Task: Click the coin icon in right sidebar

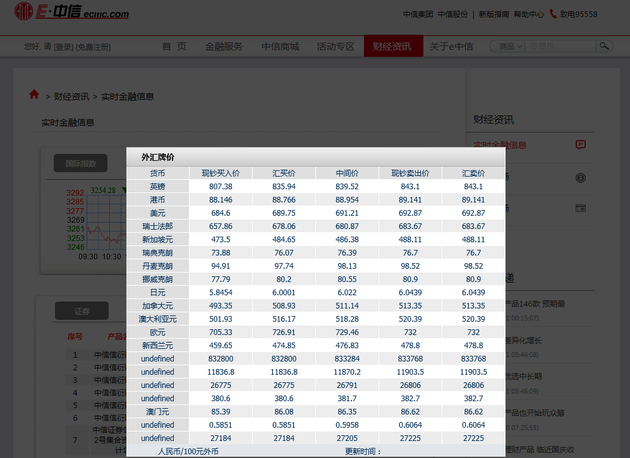Action: tap(581, 178)
